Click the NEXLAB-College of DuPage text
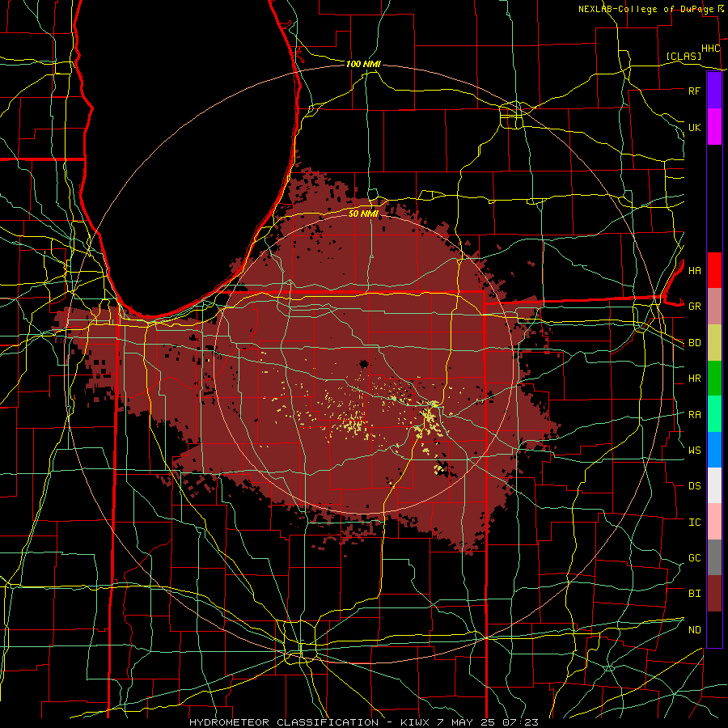This screenshot has width=728, height=728. coord(645,9)
